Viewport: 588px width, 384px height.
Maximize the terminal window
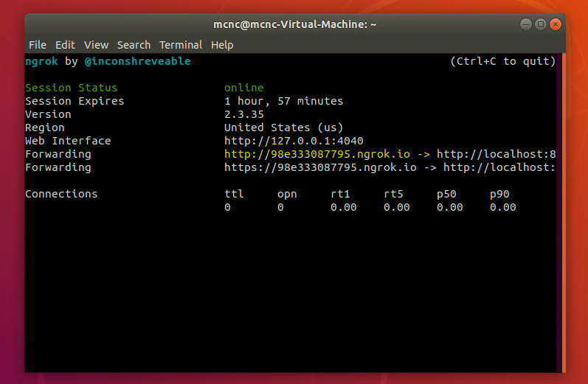click(x=541, y=24)
